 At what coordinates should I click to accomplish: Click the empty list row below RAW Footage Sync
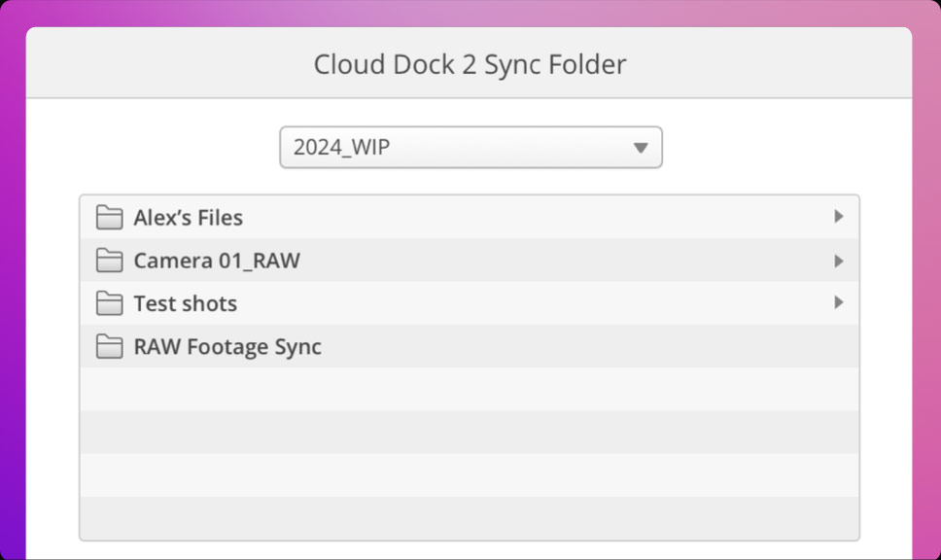pyautogui.click(x=470, y=389)
